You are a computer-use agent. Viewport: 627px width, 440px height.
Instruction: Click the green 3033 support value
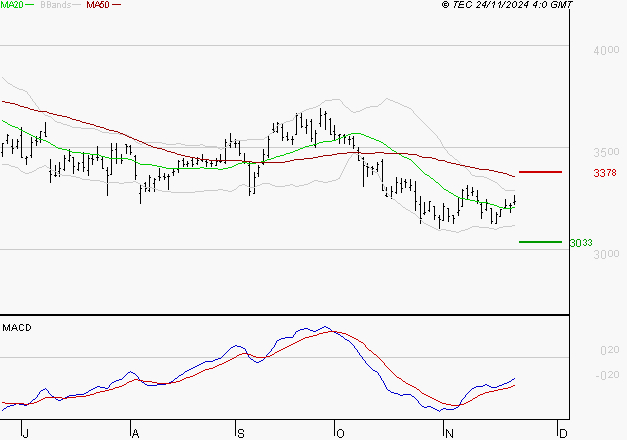[581, 243]
